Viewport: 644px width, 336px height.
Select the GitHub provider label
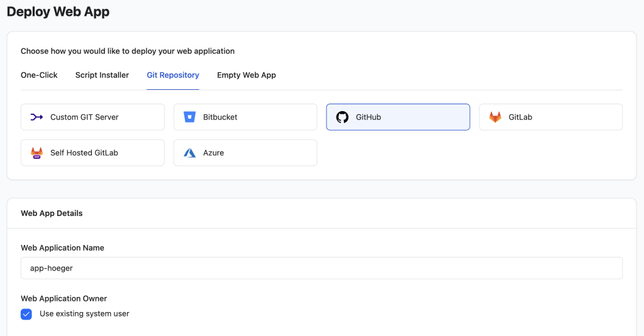[369, 117]
